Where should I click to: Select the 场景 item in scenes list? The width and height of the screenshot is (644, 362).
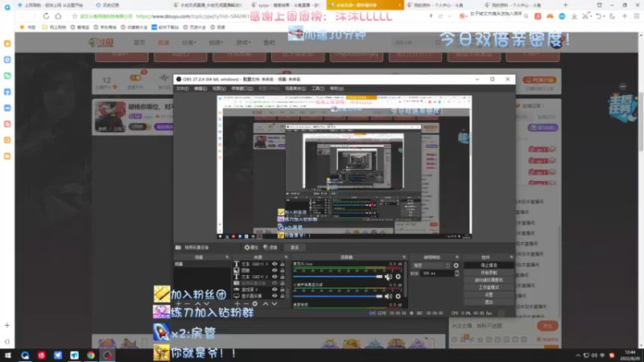tap(201, 264)
